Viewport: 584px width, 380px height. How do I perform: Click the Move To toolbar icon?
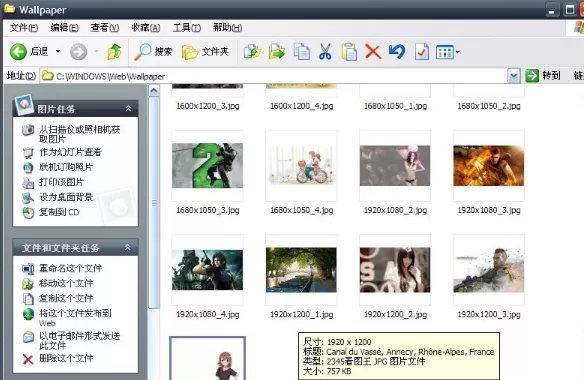click(252, 52)
